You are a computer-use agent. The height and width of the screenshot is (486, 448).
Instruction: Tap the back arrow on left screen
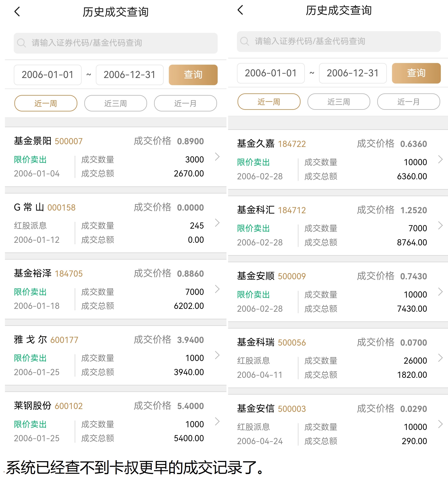click(17, 12)
